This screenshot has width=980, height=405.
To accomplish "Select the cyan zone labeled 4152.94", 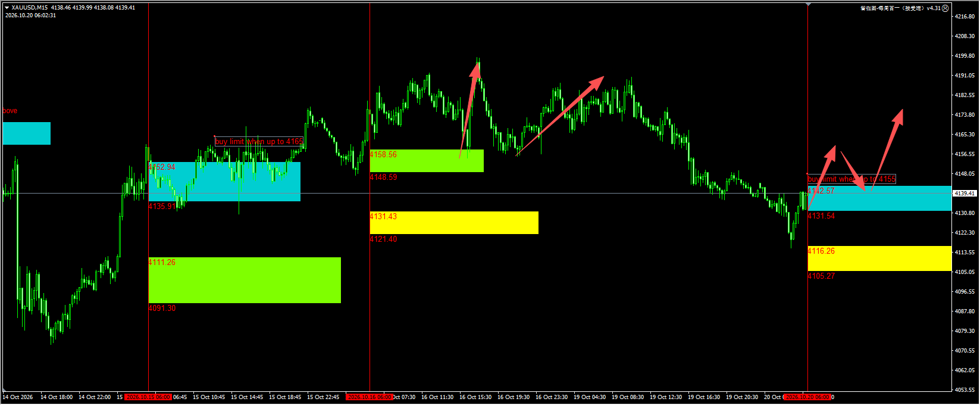I will point(224,182).
